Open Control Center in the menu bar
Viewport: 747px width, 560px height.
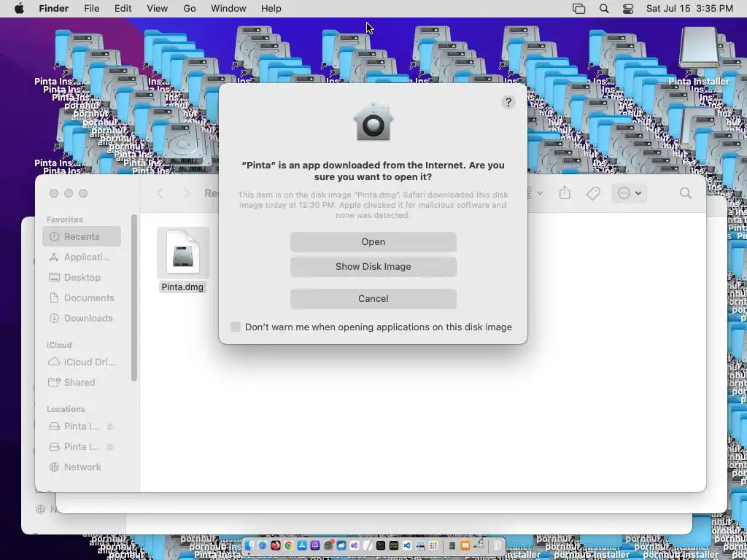[x=628, y=9]
